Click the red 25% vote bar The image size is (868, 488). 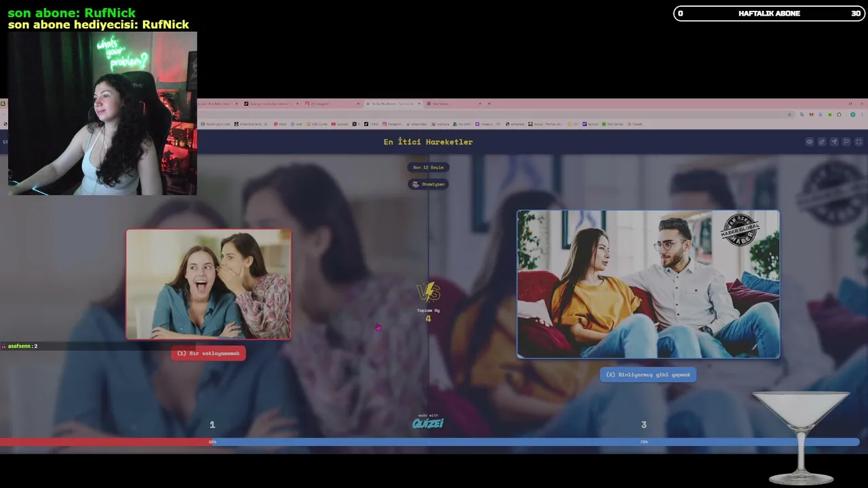(106, 442)
